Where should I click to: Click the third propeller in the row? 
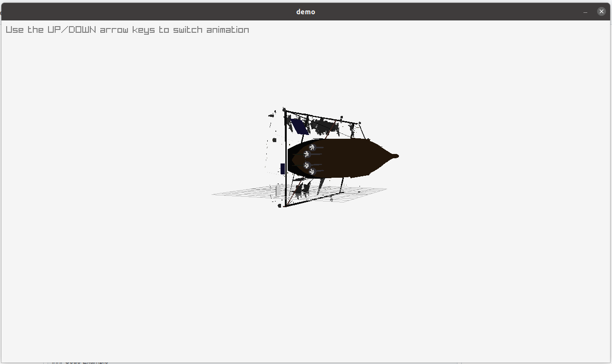(307, 165)
